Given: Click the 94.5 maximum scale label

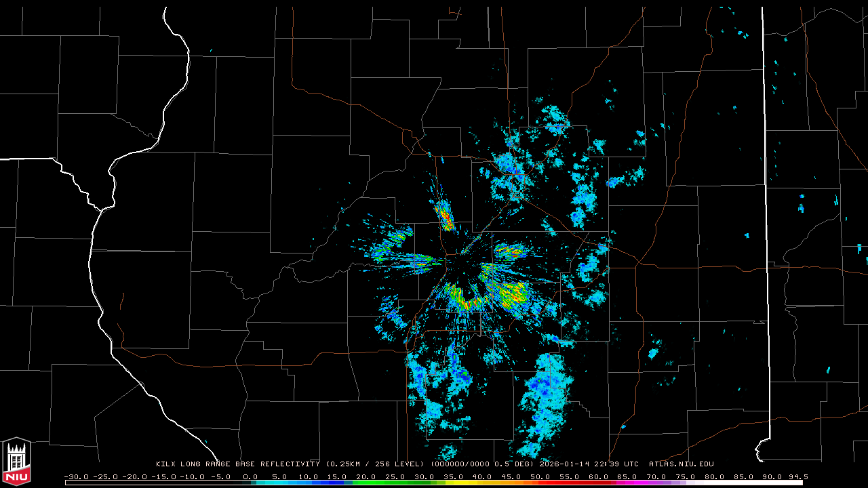Looking at the screenshot, I should coord(797,476).
